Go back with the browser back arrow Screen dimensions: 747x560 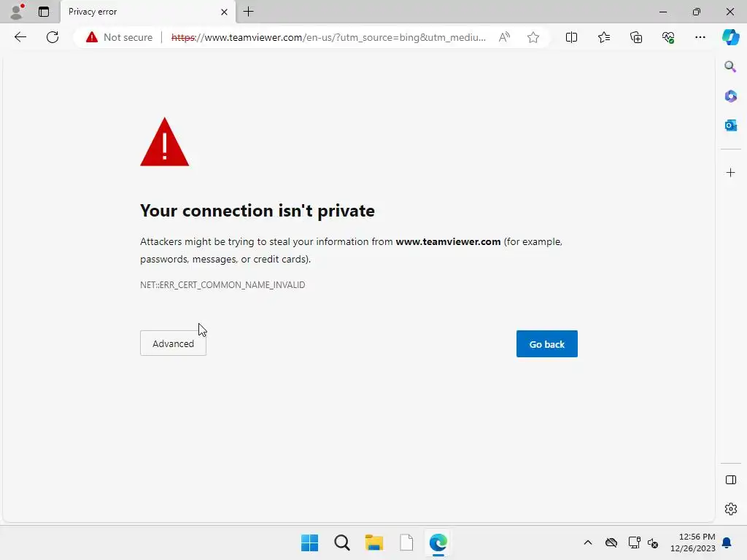coord(20,37)
